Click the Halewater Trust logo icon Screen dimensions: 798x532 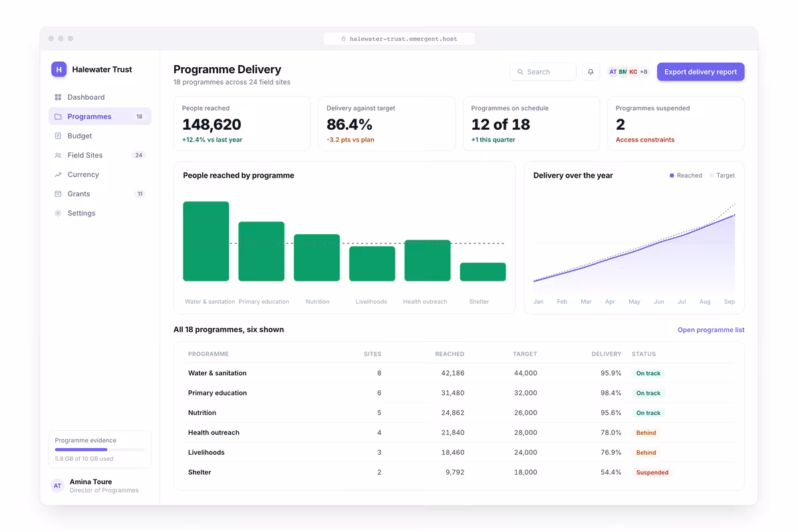pos(59,69)
